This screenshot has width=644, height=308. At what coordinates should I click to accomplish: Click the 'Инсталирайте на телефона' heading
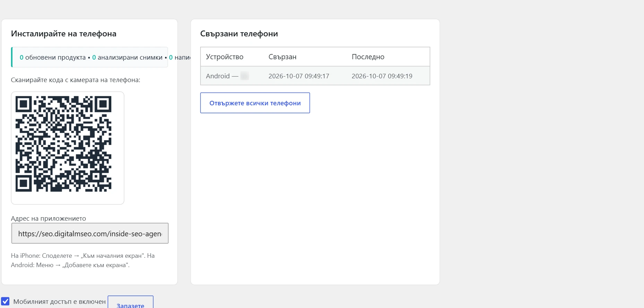pyautogui.click(x=63, y=34)
